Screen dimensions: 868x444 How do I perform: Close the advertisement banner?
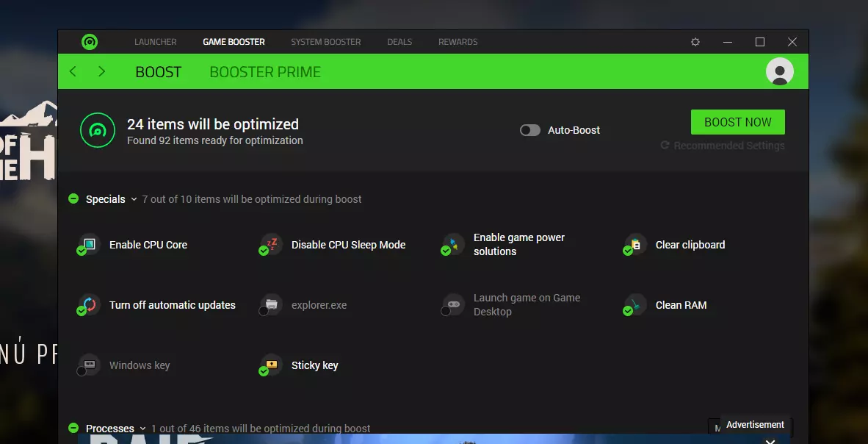click(x=770, y=441)
